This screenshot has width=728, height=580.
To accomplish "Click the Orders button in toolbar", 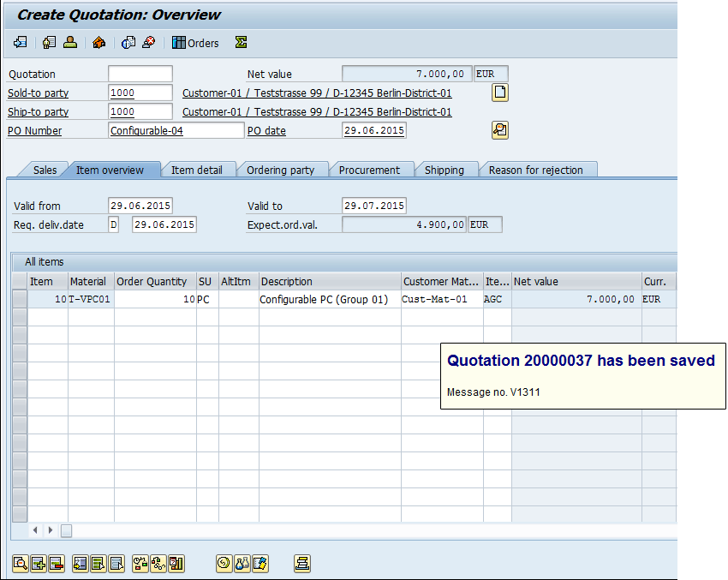I will 195,43.
